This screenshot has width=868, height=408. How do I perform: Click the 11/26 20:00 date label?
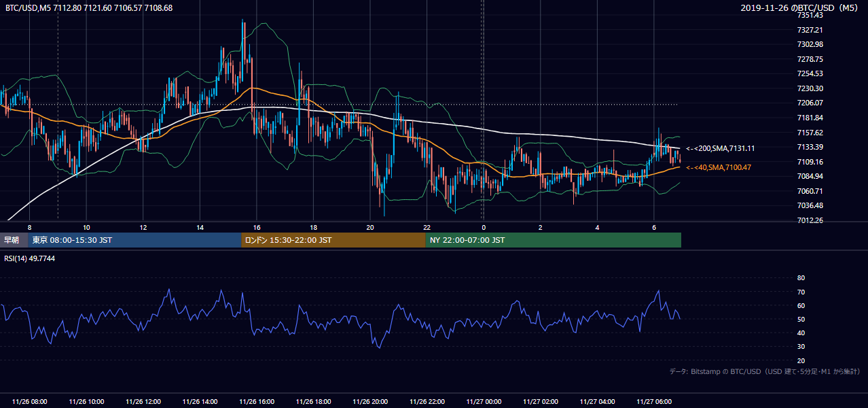pos(370,402)
